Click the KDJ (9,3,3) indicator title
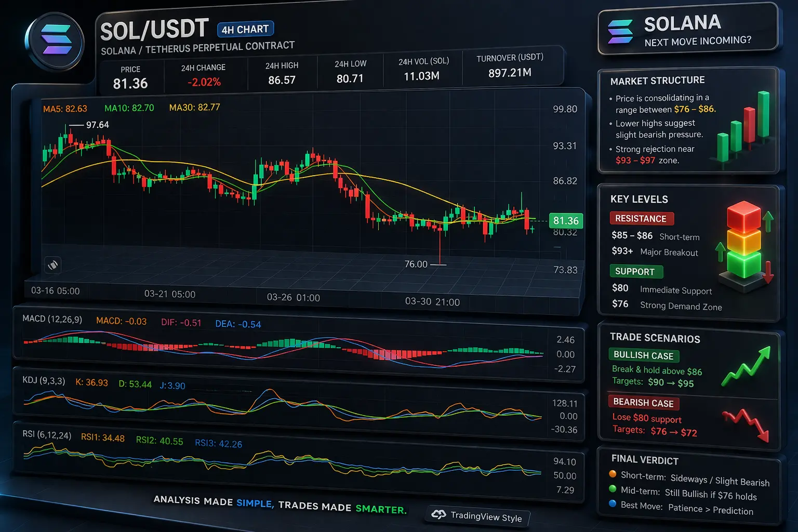 (44, 381)
